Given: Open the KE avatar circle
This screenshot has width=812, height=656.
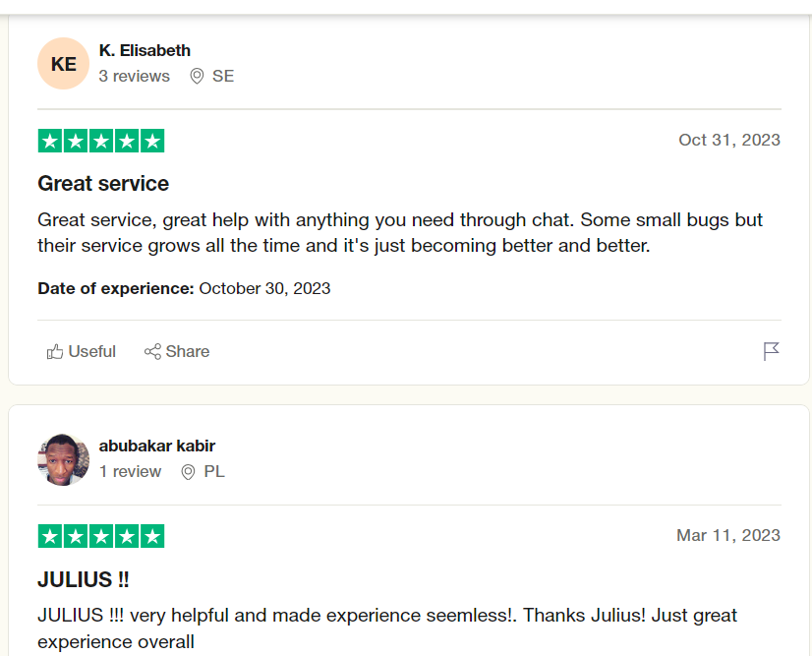Looking at the screenshot, I should [x=63, y=64].
